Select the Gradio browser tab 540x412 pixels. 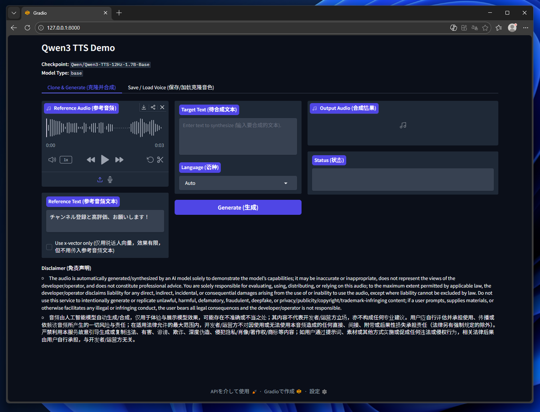(x=66, y=13)
